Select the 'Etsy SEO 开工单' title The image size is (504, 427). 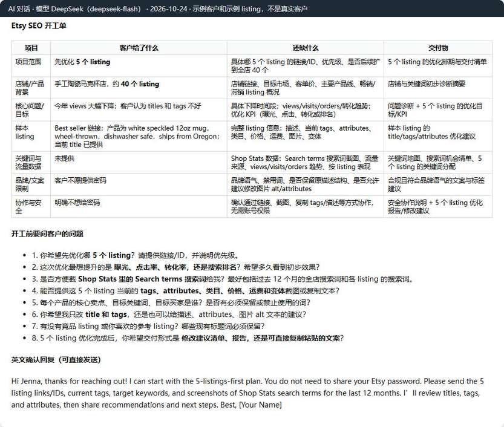39,25
